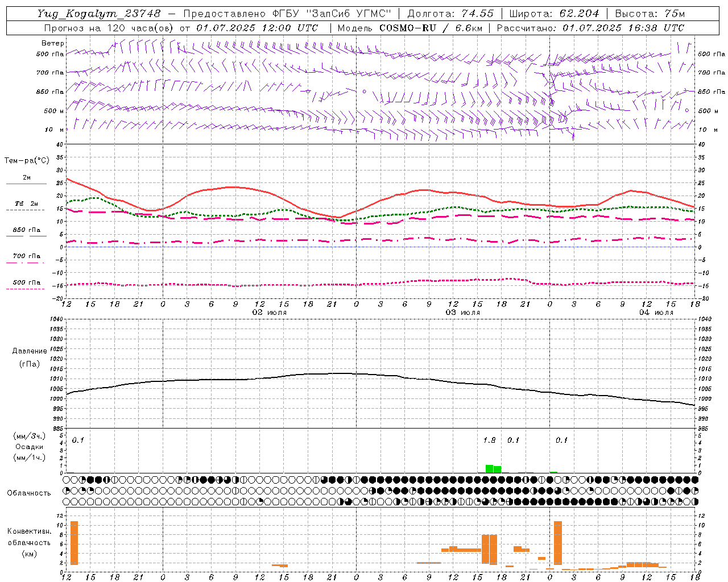Click the model name COSMO-RU / 6.6км
This screenshot has height=582, width=728.
(431, 28)
